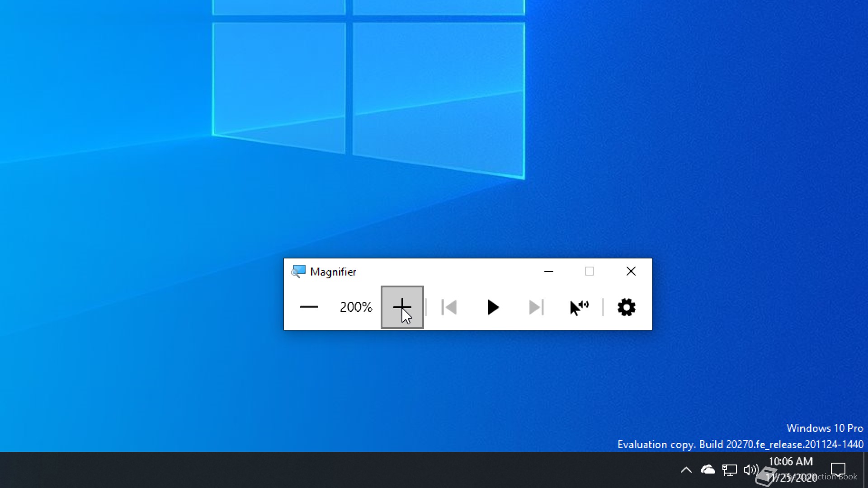
Task: Click the zoom in plus button
Action: 402,307
